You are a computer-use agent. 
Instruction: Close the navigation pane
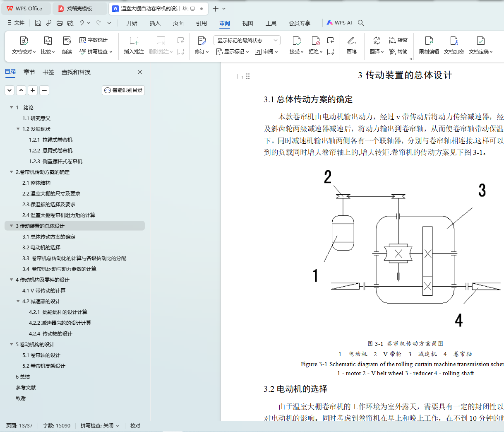click(x=140, y=72)
